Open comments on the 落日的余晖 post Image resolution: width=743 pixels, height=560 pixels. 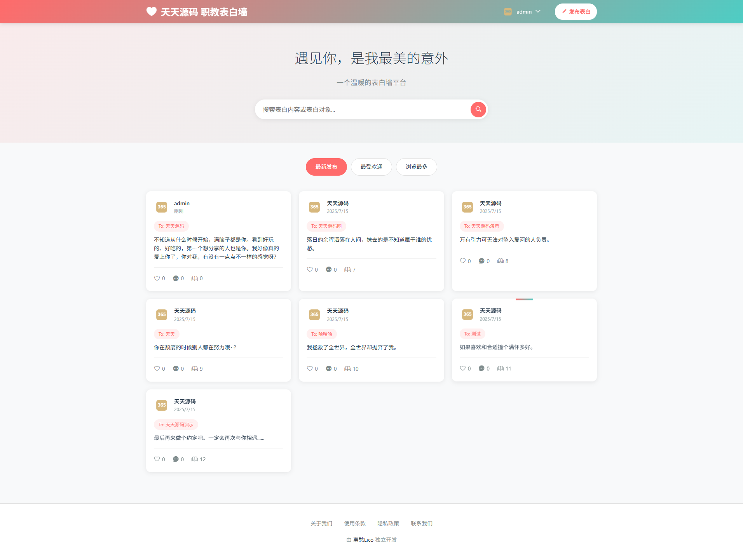(329, 269)
